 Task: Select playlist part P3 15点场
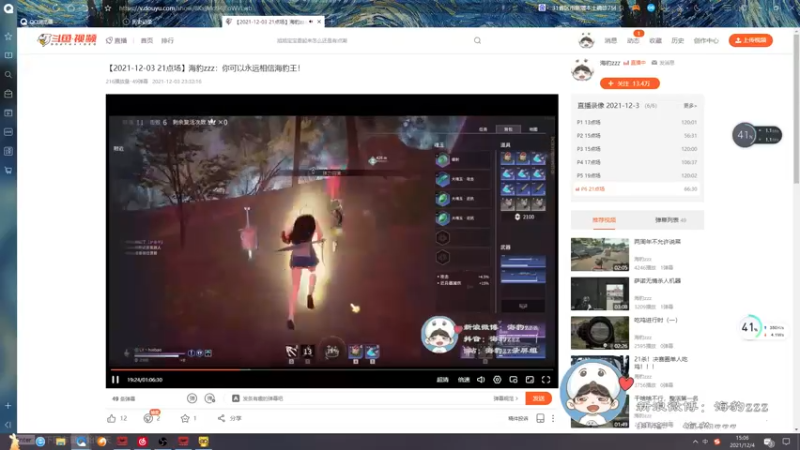click(637, 149)
